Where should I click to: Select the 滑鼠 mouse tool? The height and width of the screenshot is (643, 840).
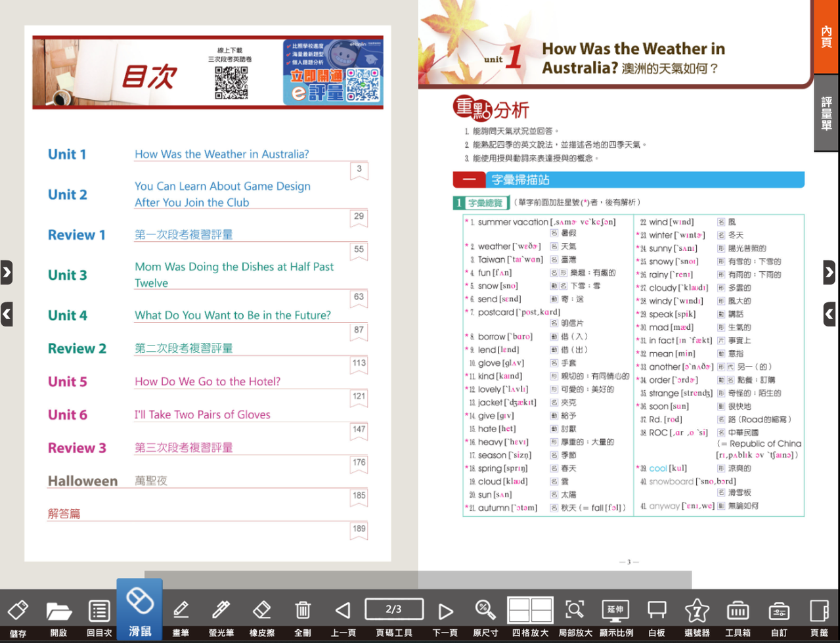coord(140,610)
